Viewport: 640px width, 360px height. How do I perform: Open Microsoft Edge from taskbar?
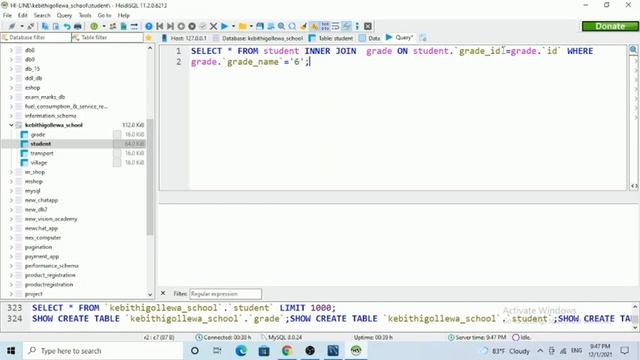[241, 351]
